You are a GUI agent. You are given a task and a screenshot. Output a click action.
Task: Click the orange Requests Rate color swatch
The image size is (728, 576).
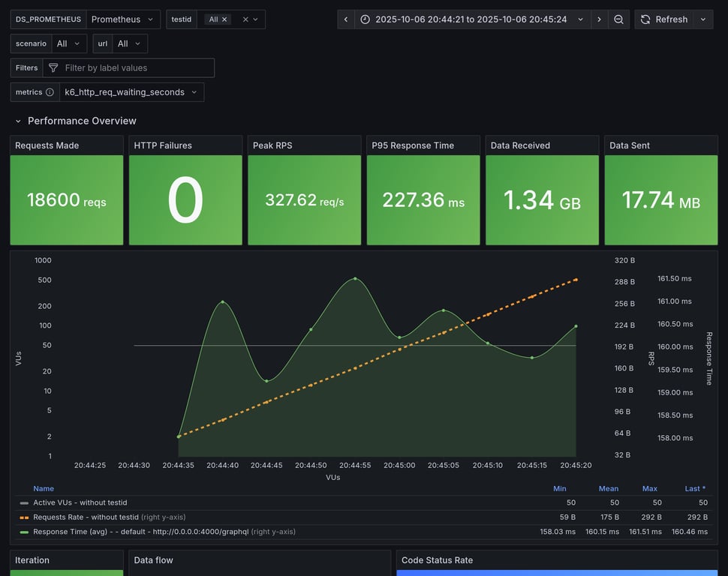point(24,517)
